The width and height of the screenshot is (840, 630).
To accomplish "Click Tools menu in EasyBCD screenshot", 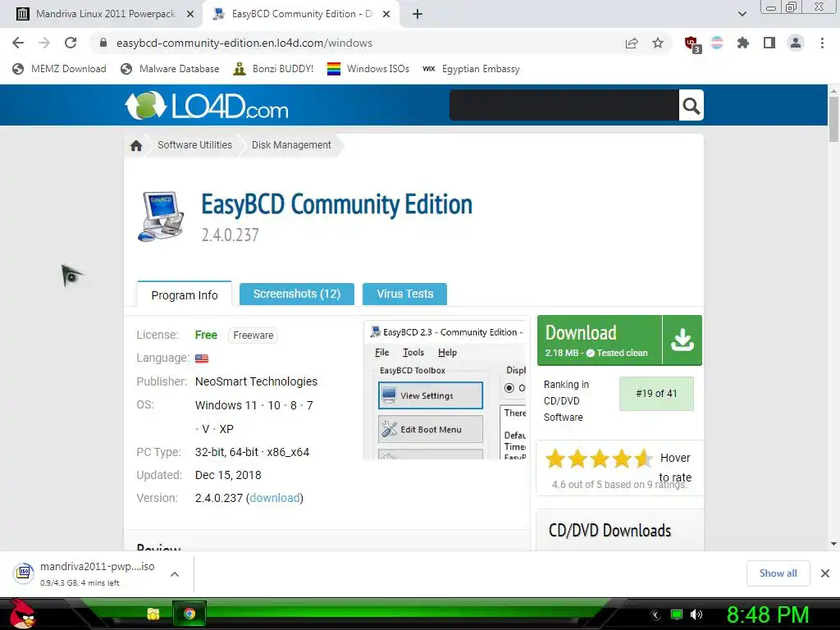I will [413, 353].
